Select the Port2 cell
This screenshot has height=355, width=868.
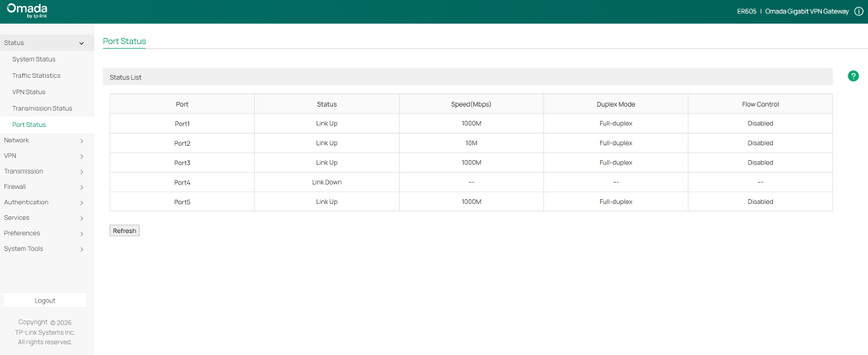point(182,143)
